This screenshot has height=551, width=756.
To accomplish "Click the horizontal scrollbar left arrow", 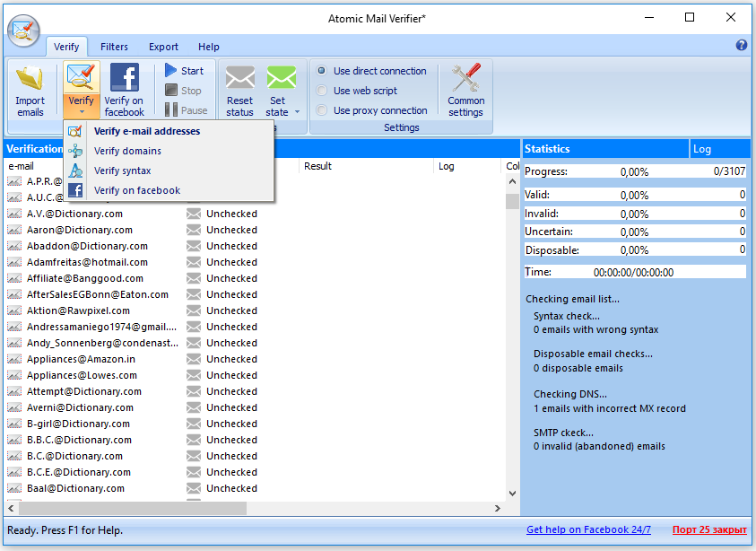I will point(11,509).
